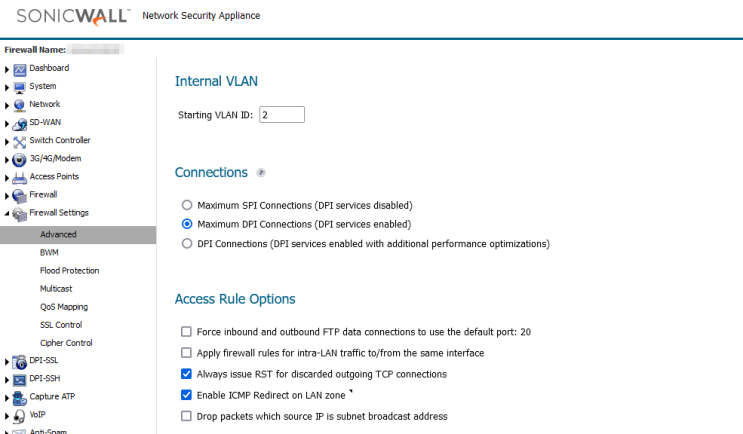The height and width of the screenshot is (434, 743).
Task: Click the Starting VLAN ID input field
Action: coord(281,115)
